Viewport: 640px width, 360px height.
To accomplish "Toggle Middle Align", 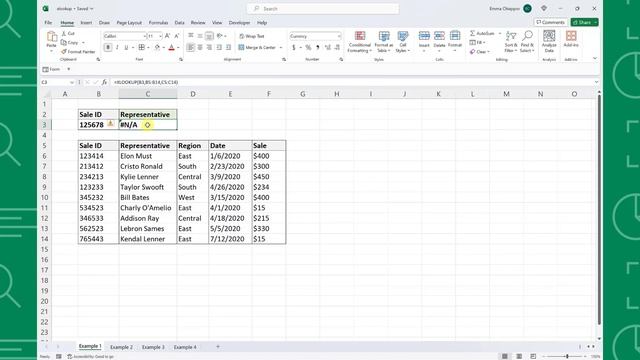I will click(x=200, y=36).
